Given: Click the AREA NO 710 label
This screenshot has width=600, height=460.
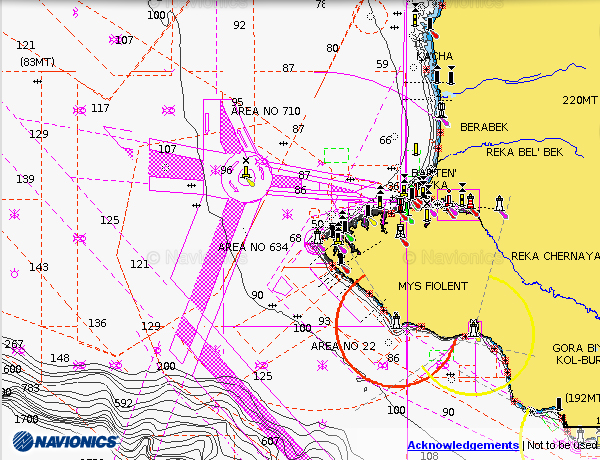Looking at the screenshot, I should 266,111.
